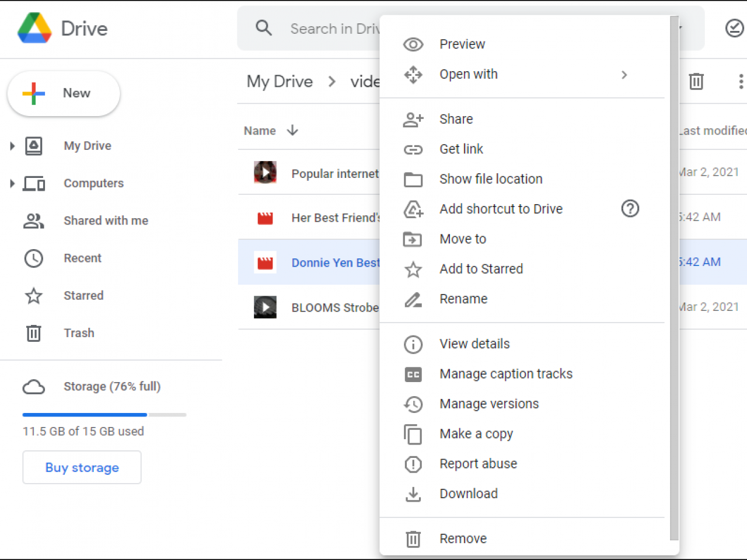Click the storage usage progress bar
This screenshot has height=560, width=747.
pyautogui.click(x=104, y=415)
